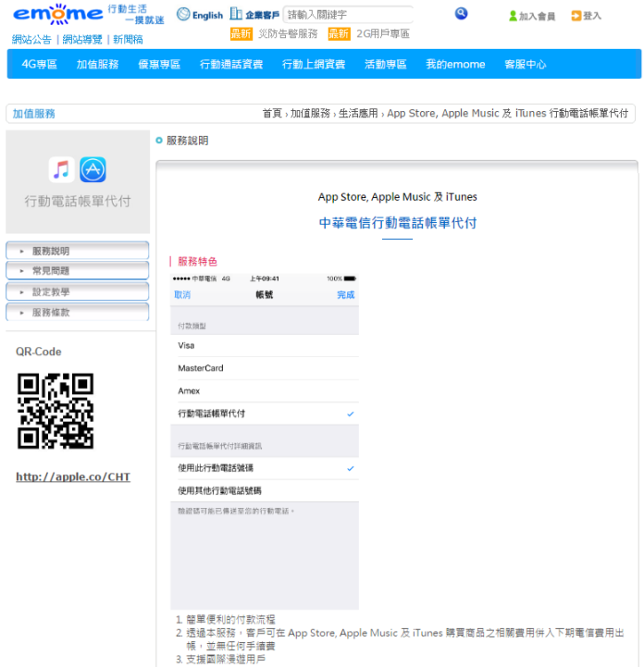Image resolution: width=644 pixels, height=667 pixels.
Task: Select the 服務說明 sidebar button
Action: [78, 251]
